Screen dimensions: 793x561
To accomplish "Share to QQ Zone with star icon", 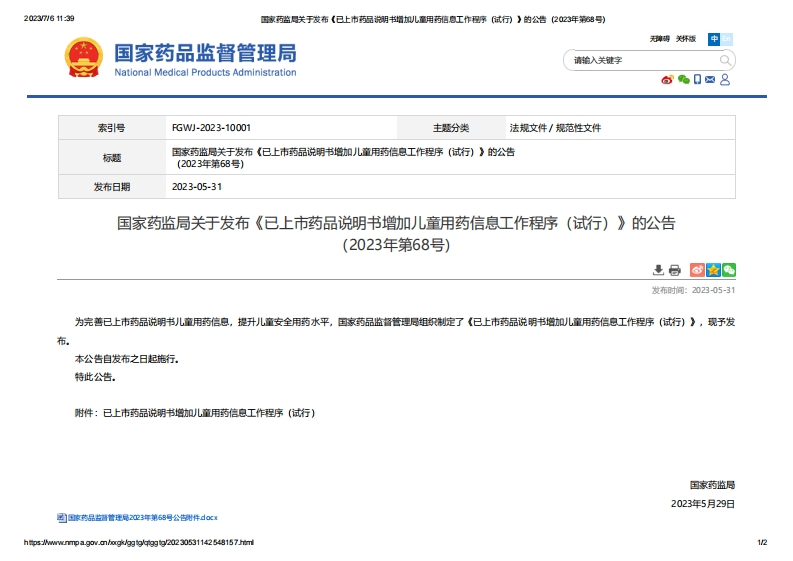I will pos(713,270).
